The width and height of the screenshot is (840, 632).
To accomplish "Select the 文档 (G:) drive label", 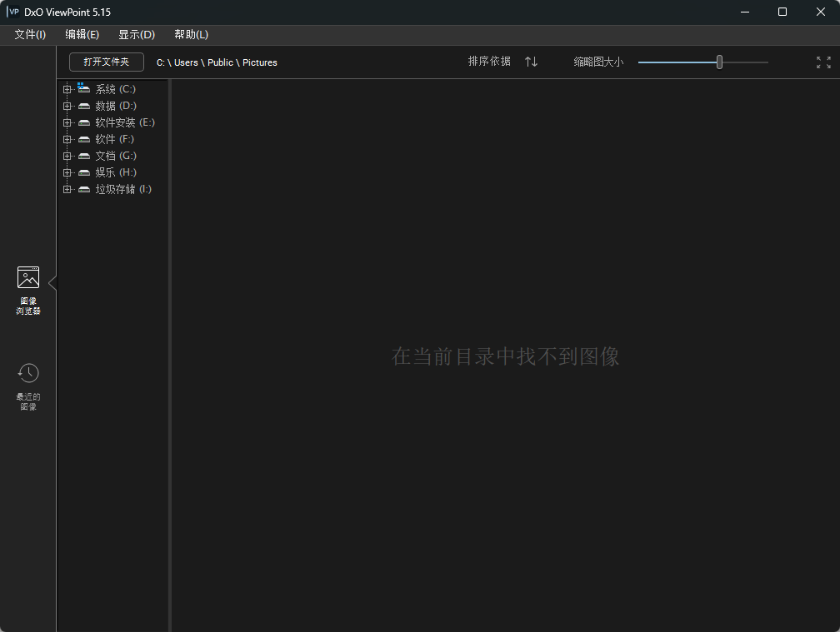I will [x=116, y=156].
